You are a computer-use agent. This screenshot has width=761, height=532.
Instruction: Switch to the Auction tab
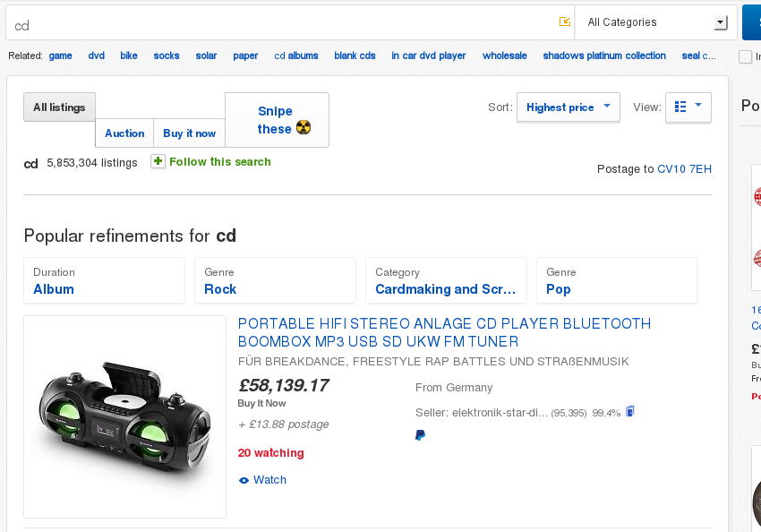124,133
